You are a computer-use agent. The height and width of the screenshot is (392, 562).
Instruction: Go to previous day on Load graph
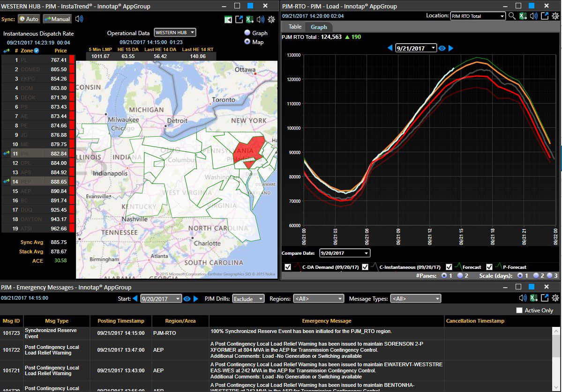(x=390, y=48)
